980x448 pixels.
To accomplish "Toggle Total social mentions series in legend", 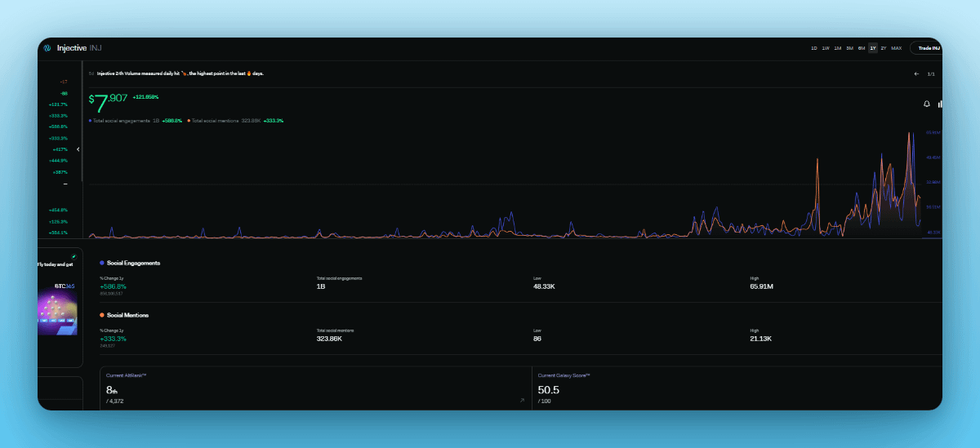I will [x=216, y=121].
